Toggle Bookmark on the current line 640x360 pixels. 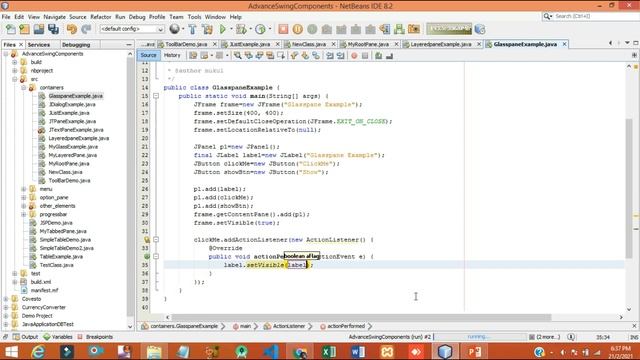(316, 56)
